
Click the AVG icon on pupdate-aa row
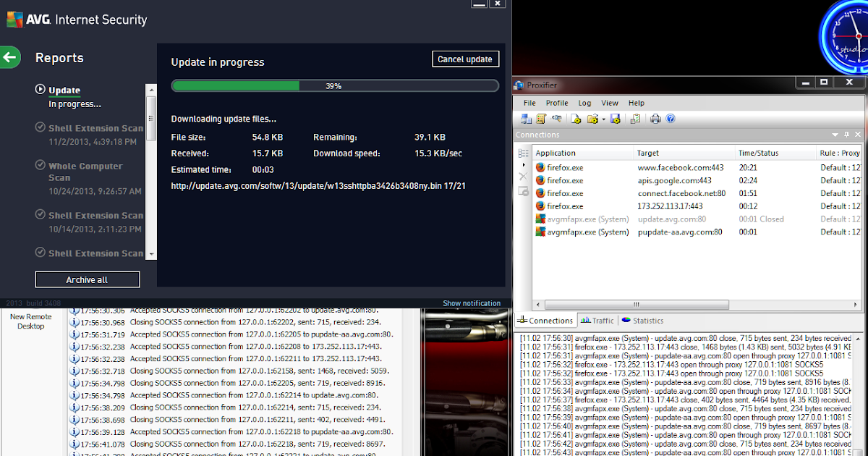540,232
